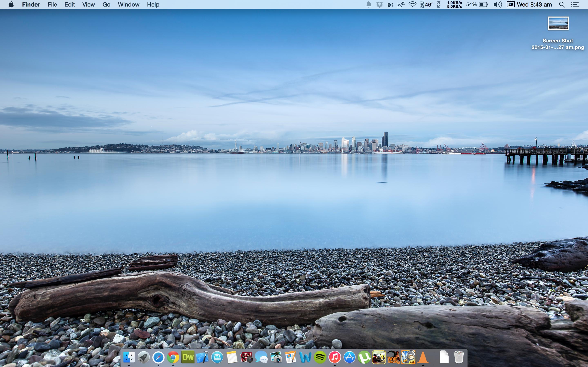Open Xcode from the dock
588x367 pixels.
[x=202, y=357]
